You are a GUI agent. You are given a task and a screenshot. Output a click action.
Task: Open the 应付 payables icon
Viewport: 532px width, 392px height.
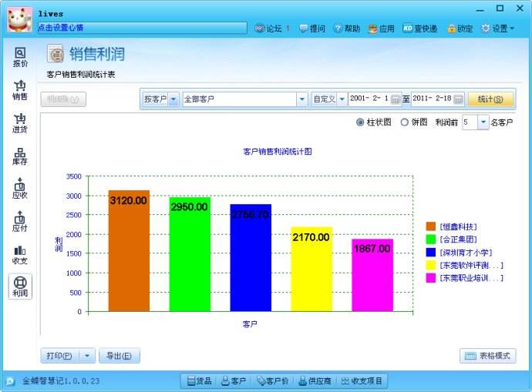pyautogui.click(x=20, y=221)
